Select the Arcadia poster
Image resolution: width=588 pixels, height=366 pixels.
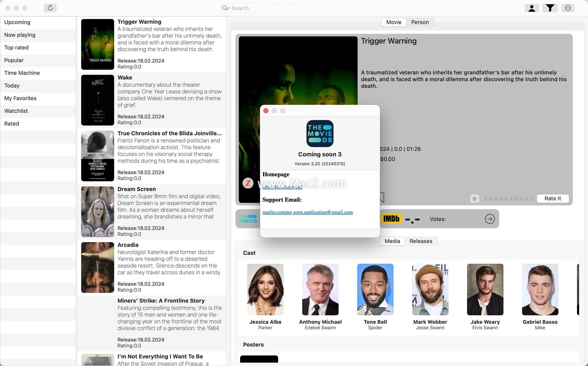tap(97, 267)
